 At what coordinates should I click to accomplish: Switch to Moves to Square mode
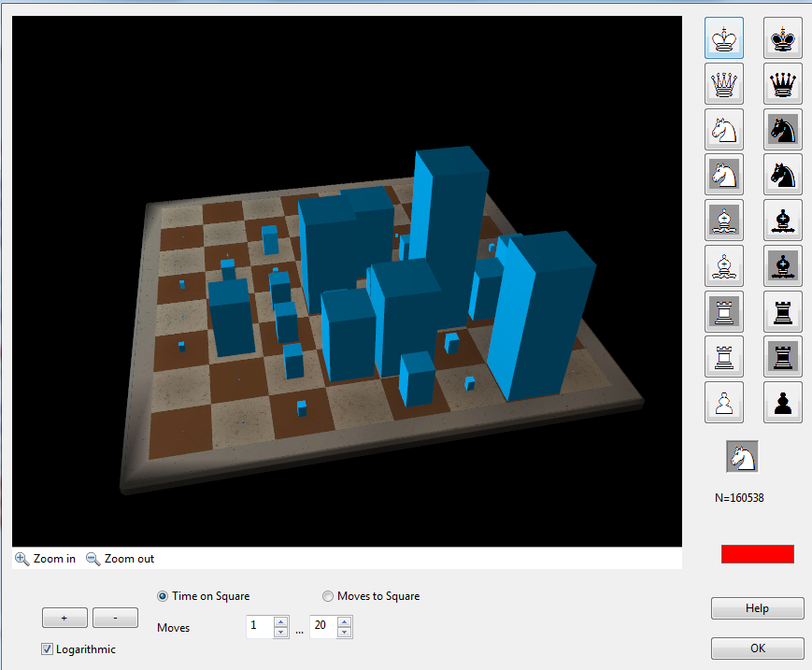point(327,596)
